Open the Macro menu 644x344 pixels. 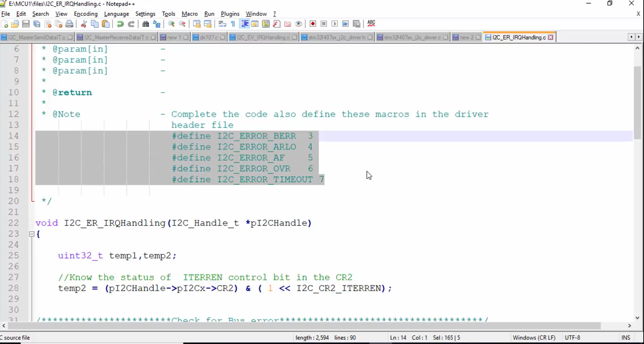(x=190, y=14)
